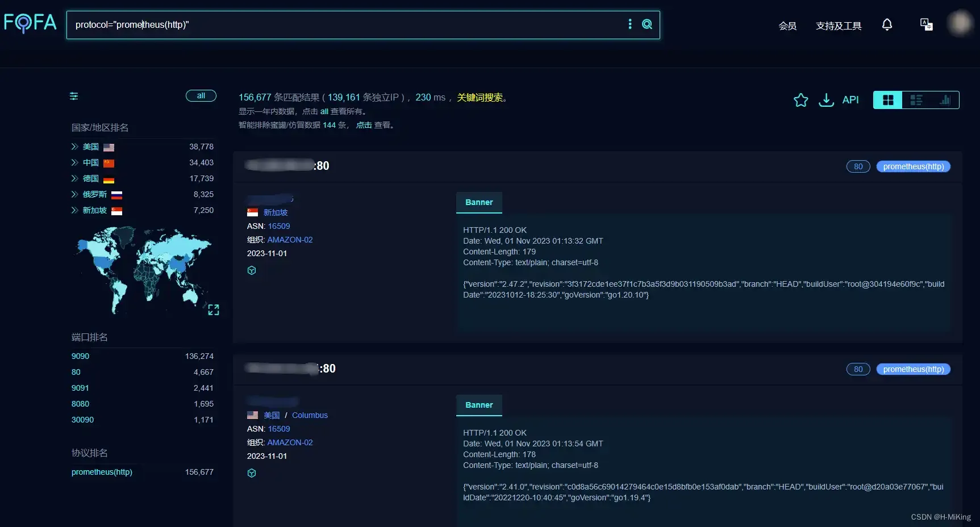Screen dimensions: 980x527
Task: Switch results to statistics chart view
Action: [945, 99]
